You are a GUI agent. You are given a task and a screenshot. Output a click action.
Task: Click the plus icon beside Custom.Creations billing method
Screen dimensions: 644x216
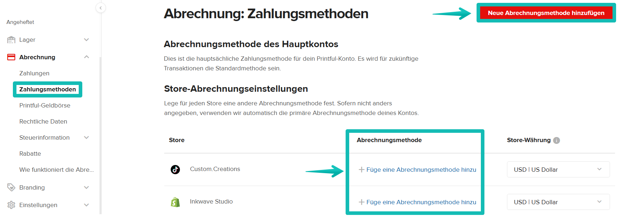361,170
